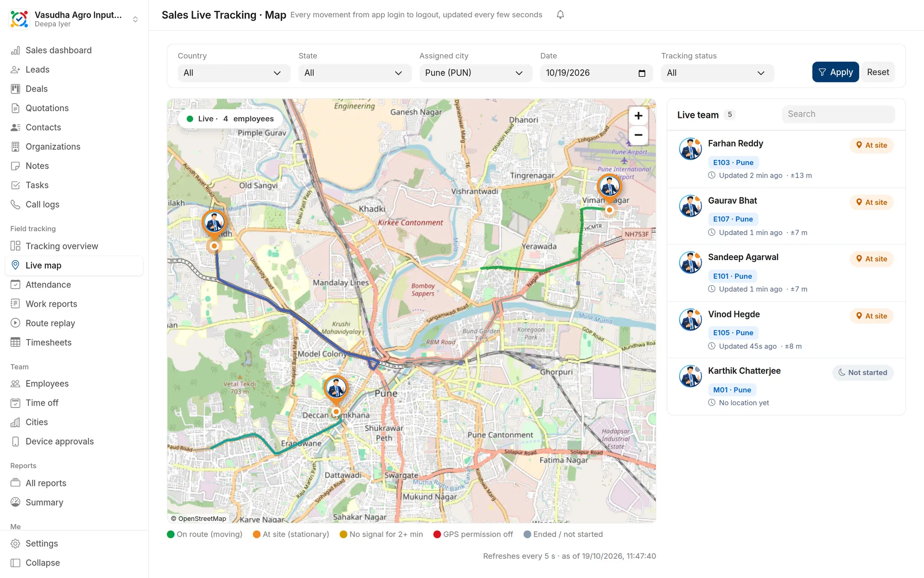The height and width of the screenshot is (578, 924).
Task: Click 'Updated 45s ago' text
Action: (x=747, y=346)
